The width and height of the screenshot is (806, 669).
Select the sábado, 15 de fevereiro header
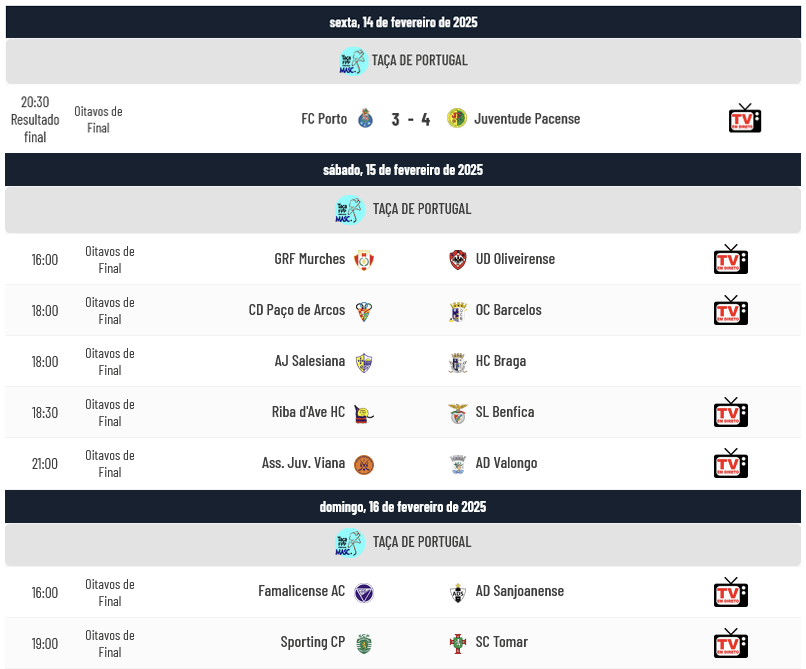(403, 170)
